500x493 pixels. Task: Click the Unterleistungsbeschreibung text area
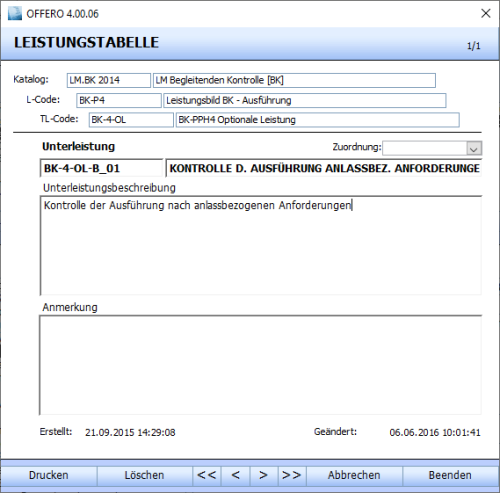tap(261, 246)
